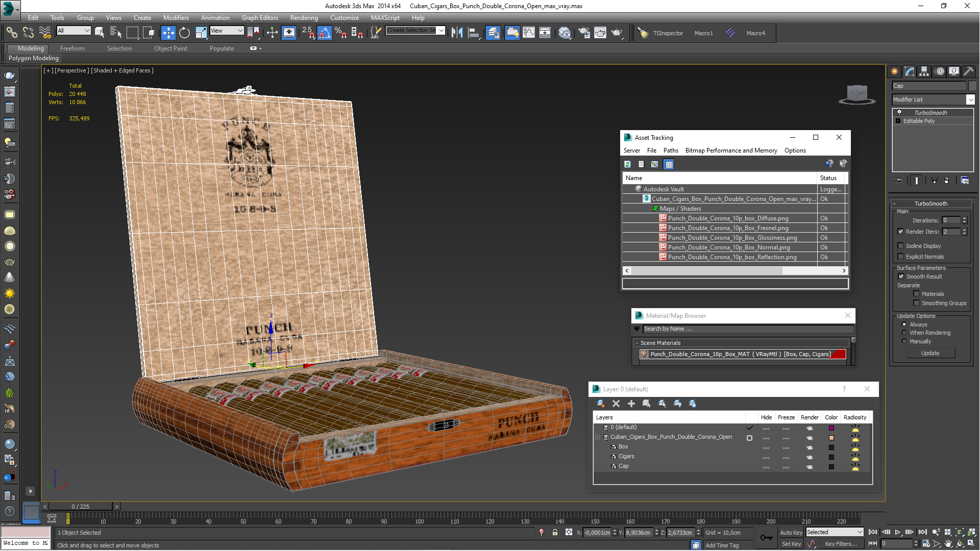
Task: Click Macro4 toolbar button
Action: click(755, 33)
